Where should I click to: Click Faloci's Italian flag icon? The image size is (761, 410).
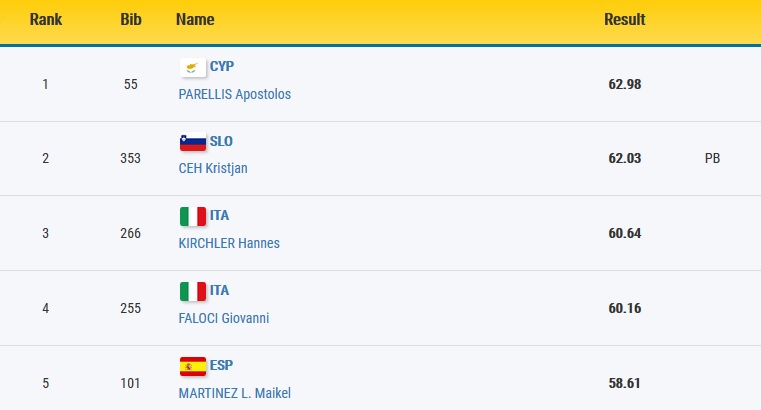click(x=193, y=292)
